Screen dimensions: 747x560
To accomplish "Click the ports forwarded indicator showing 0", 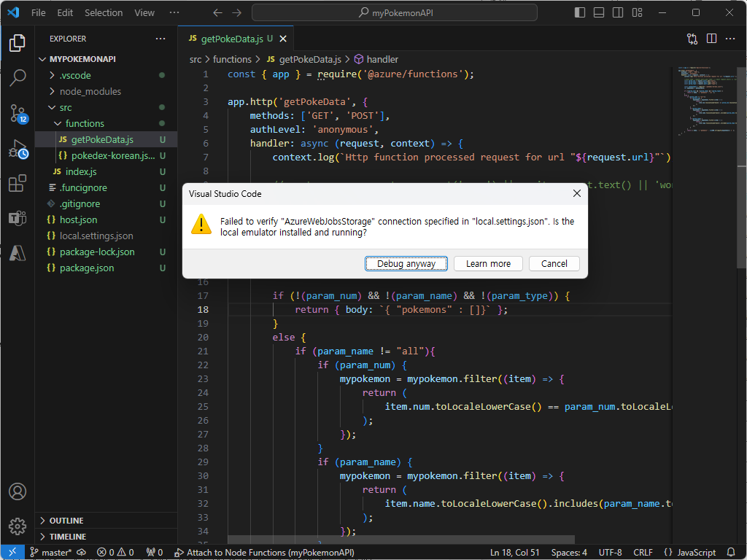I will pos(155,553).
